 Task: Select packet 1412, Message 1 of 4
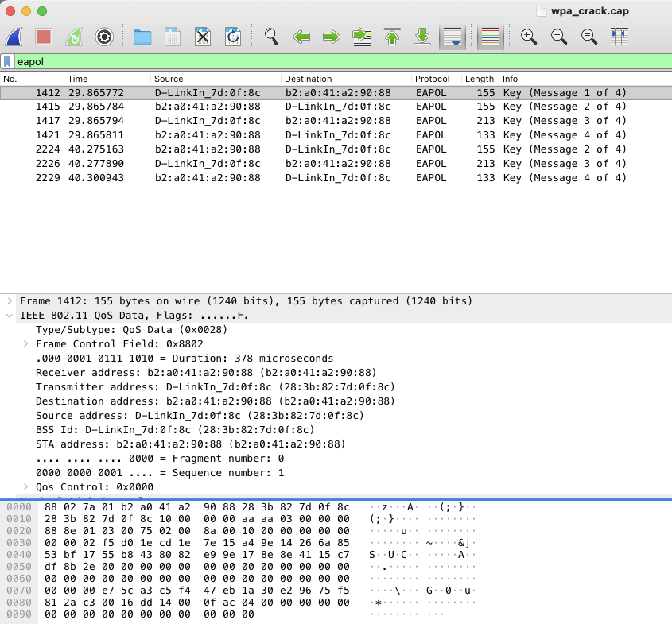click(x=336, y=93)
